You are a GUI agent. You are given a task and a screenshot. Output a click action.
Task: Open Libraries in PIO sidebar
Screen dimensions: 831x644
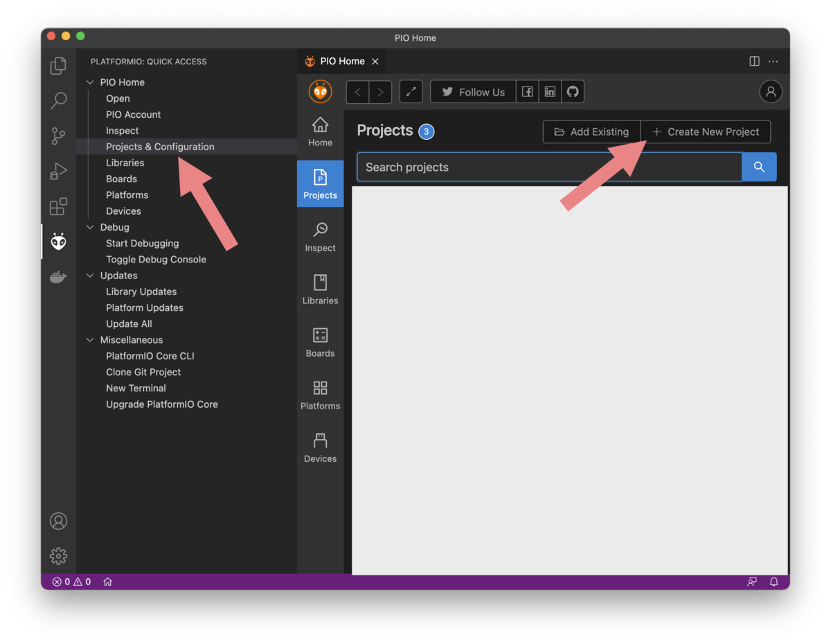(320, 289)
